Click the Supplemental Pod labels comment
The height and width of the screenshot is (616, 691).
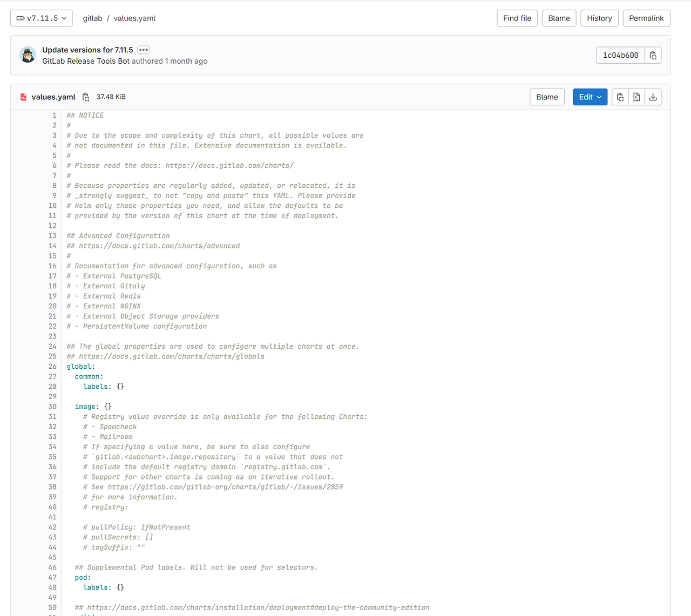click(197, 567)
